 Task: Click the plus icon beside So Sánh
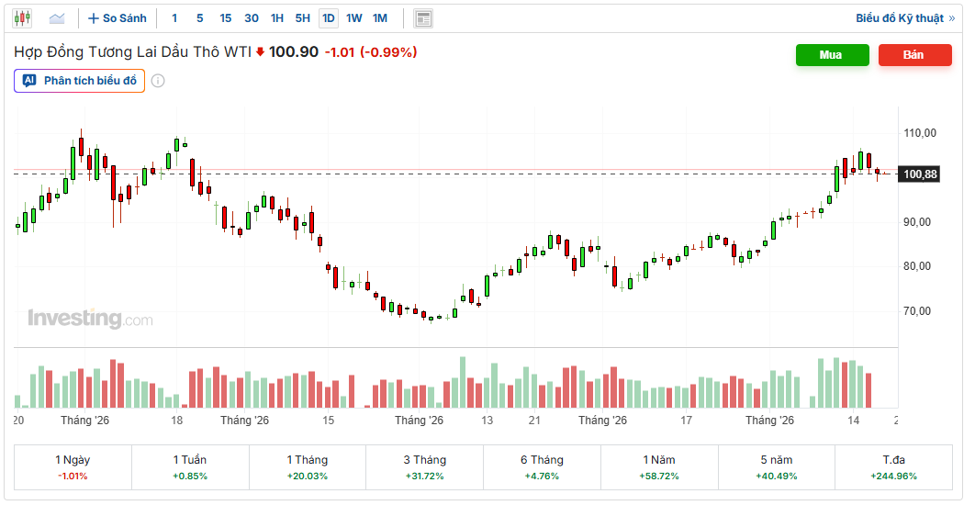point(93,19)
